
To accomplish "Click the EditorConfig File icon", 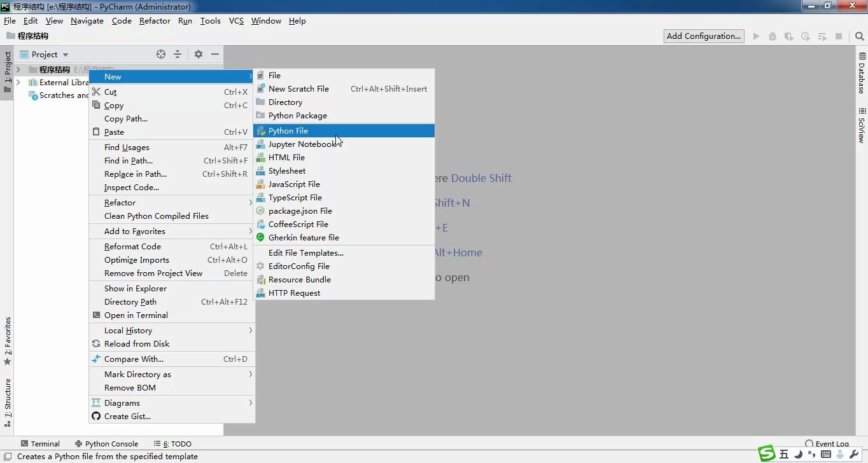I will point(260,266).
